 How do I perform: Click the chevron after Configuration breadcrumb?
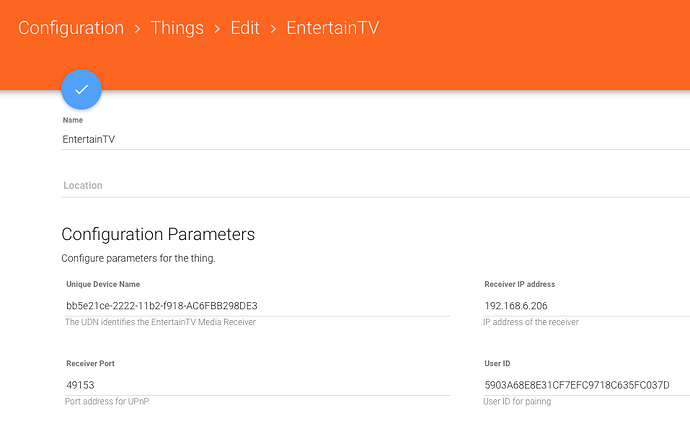click(138, 28)
